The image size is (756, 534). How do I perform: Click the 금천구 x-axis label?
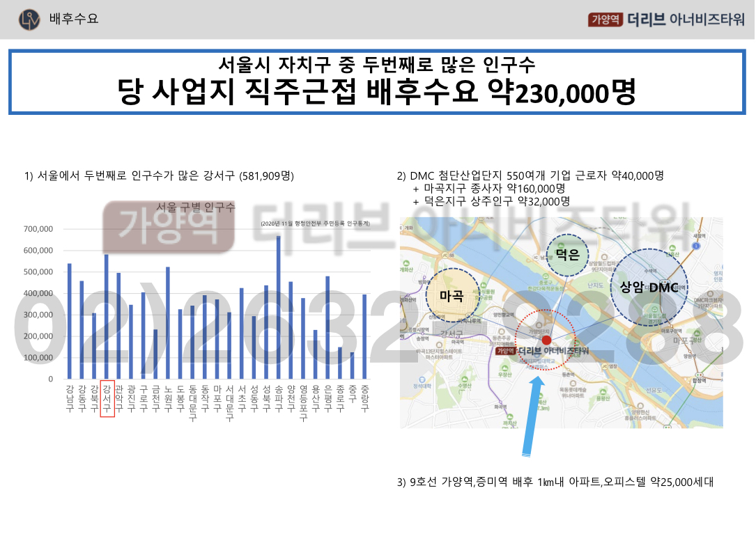(x=156, y=398)
